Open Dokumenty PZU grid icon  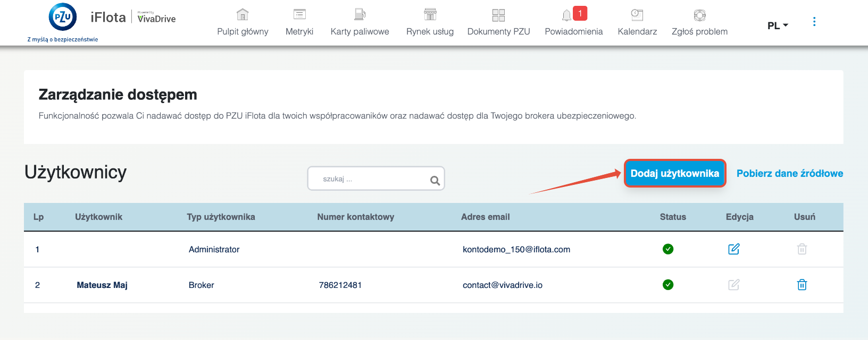pos(498,15)
